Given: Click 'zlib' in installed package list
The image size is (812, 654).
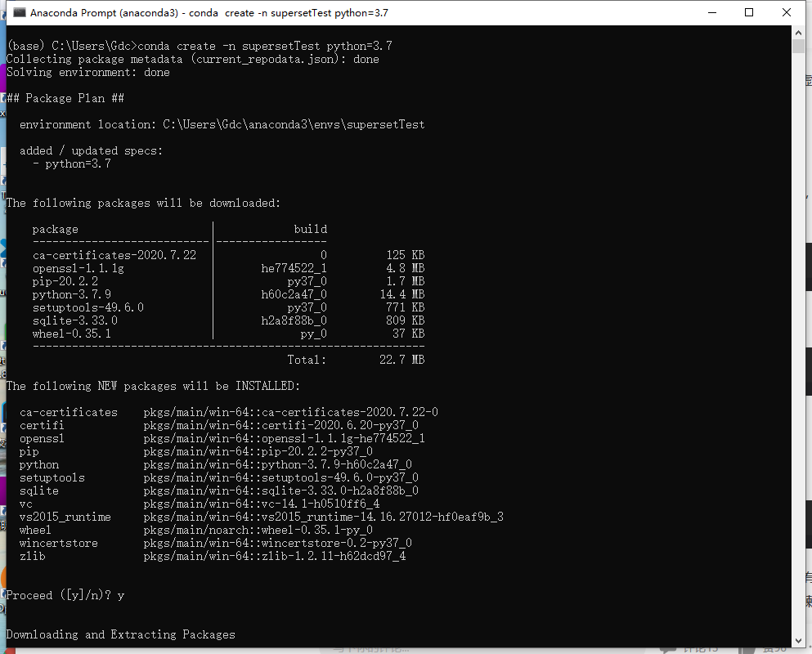Looking at the screenshot, I should coord(33,557).
